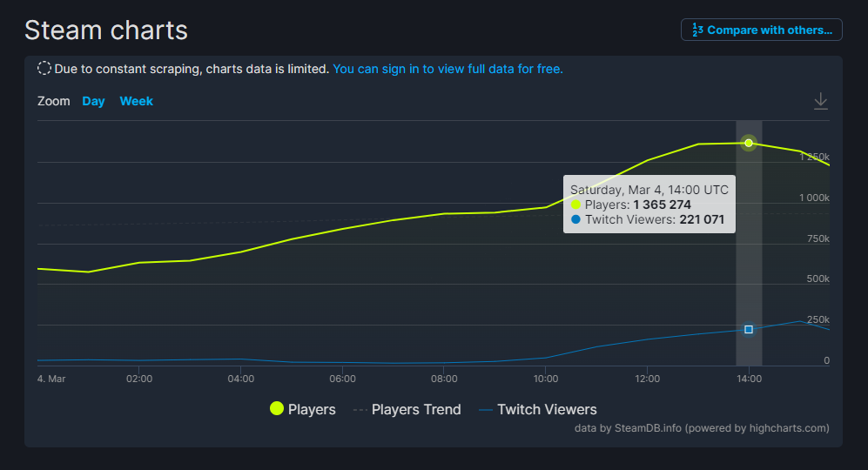The height and width of the screenshot is (470, 868).
Task: Click the 04:00 label on the time axis
Action: pyautogui.click(x=241, y=379)
